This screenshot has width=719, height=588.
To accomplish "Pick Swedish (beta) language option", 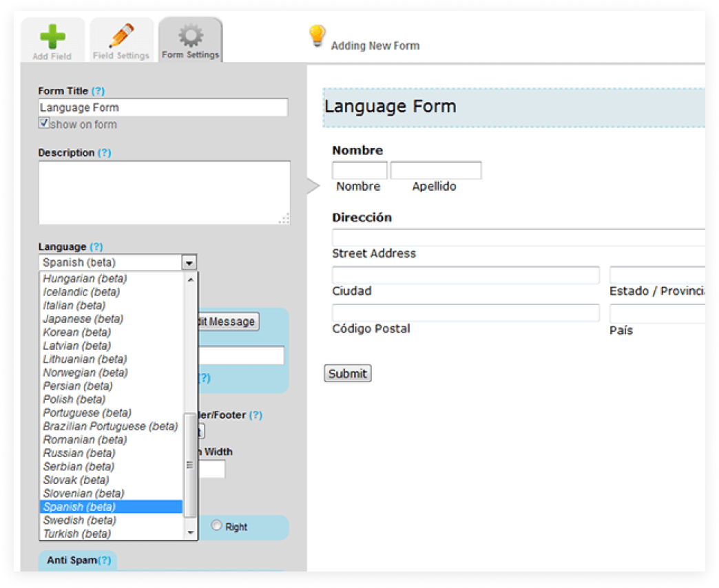I will (x=79, y=520).
